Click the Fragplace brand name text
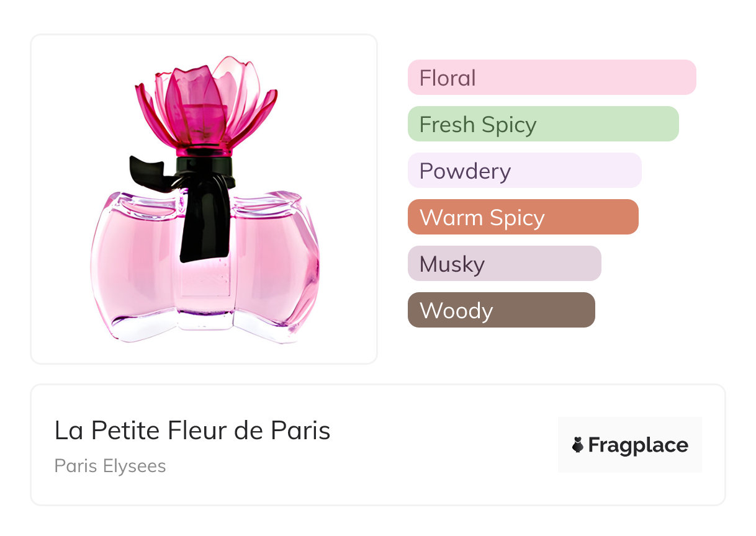Image resolution: width=756 pixels, height=536 pixels. tap(638, 445)
